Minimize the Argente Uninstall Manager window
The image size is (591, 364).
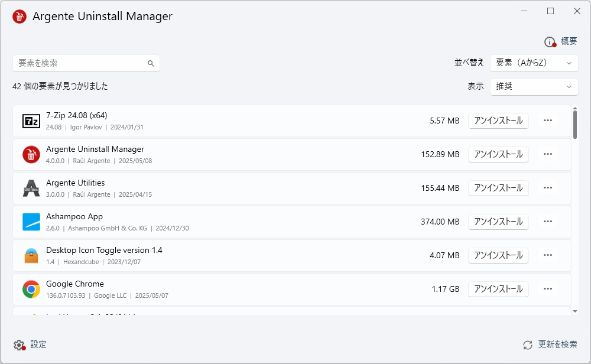tap(524, 11)
